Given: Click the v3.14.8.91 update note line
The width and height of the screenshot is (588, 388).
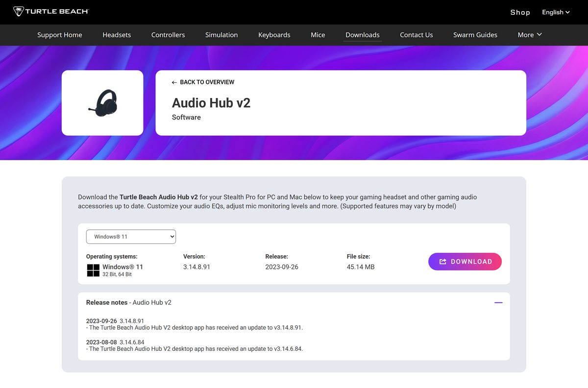Looking at the screenshot, I should pyautogui.click(x=195, y=328).
